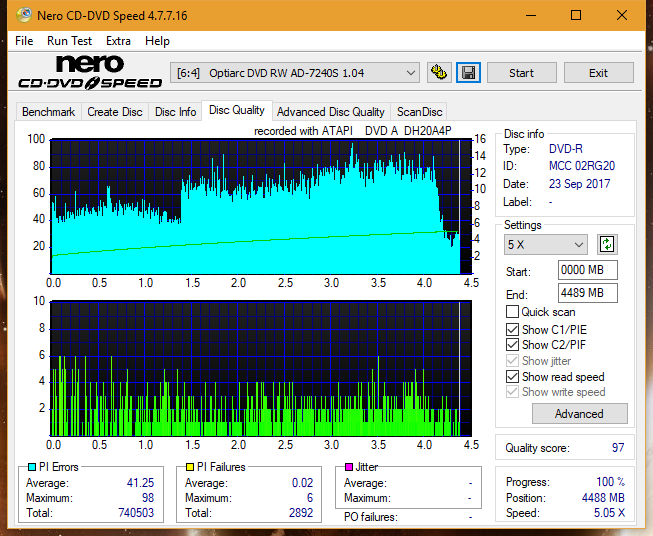The height and width of the screenshot is (536, 653).
Task: Open the Help menu
Action: click(157, 41)
